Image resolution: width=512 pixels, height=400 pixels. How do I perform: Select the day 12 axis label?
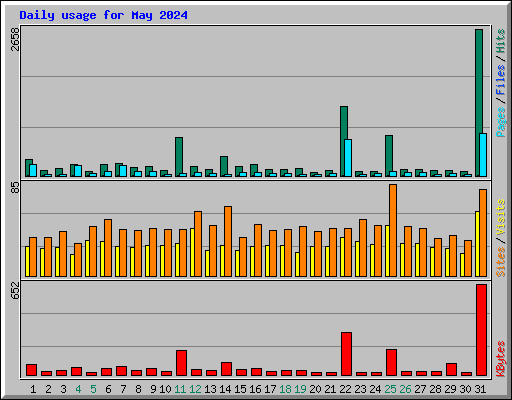coord(195,389)
